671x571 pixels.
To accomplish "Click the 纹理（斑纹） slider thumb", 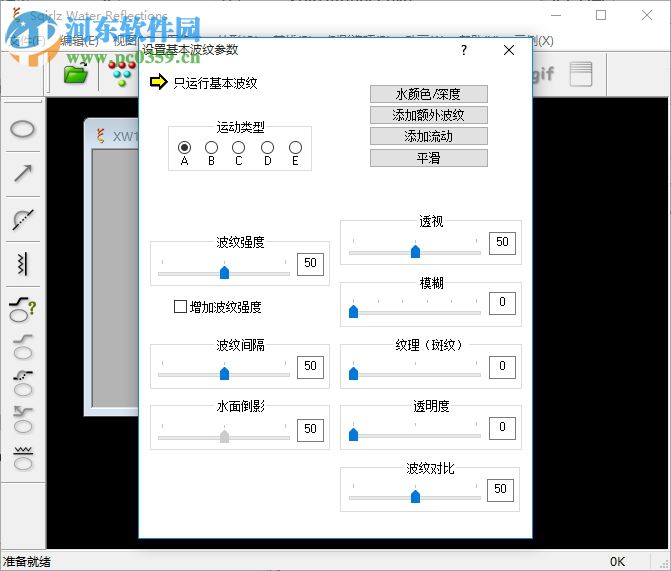I will point(353,373).
